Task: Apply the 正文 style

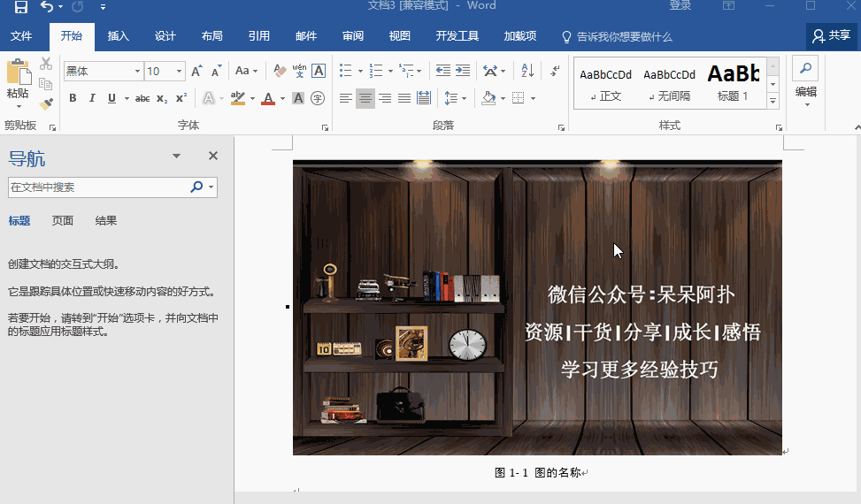Action: coord(605,83)
